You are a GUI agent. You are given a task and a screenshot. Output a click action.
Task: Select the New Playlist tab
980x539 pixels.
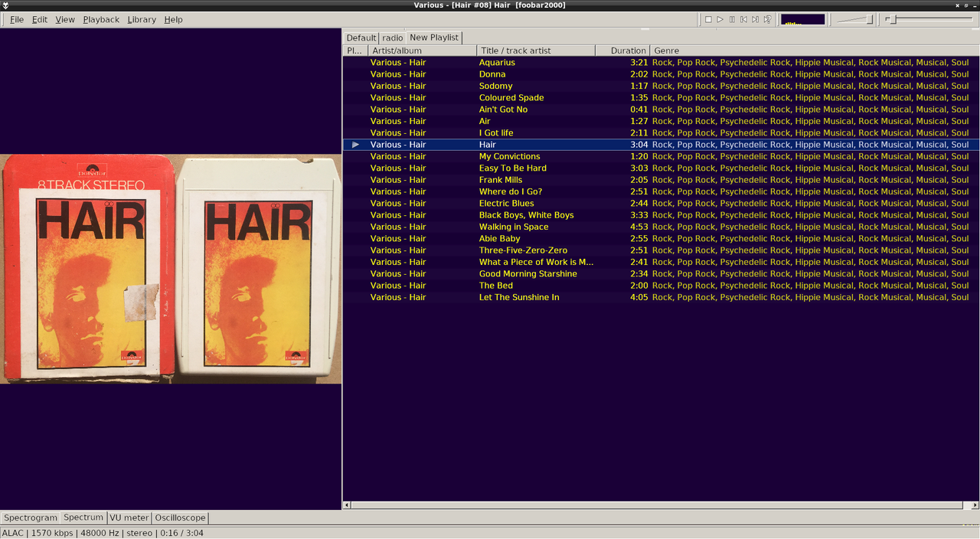[x=434, y=37]
